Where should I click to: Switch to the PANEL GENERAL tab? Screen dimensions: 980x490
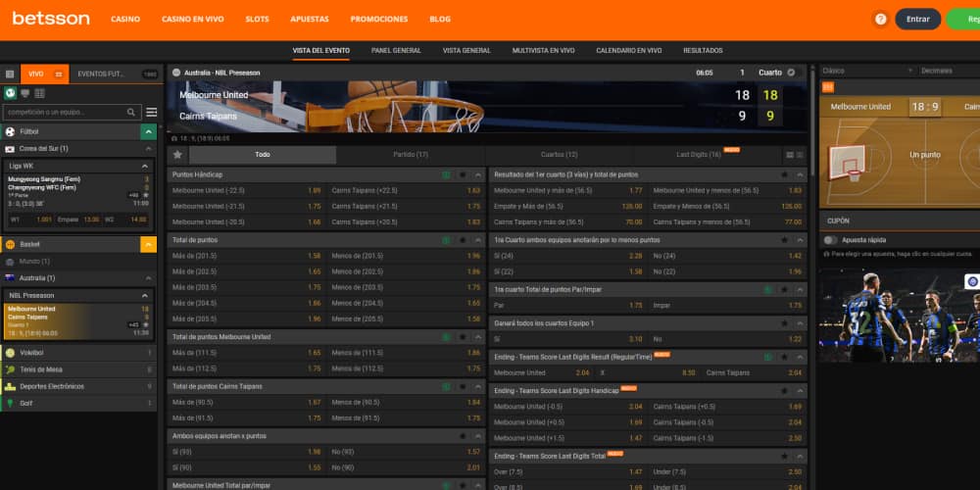coord(396,50)
